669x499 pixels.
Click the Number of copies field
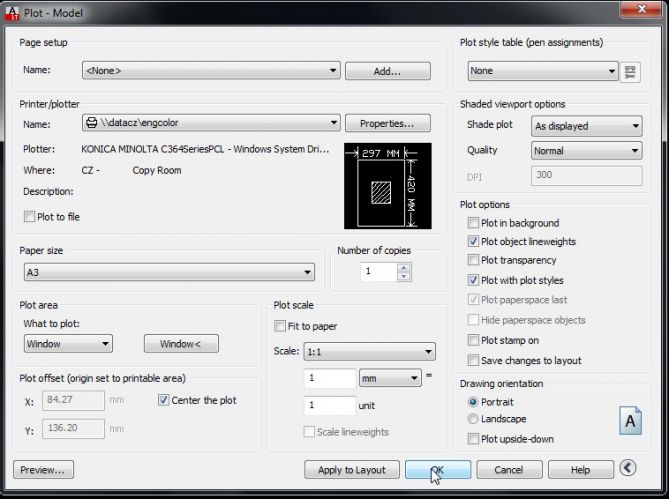[379, 272]
